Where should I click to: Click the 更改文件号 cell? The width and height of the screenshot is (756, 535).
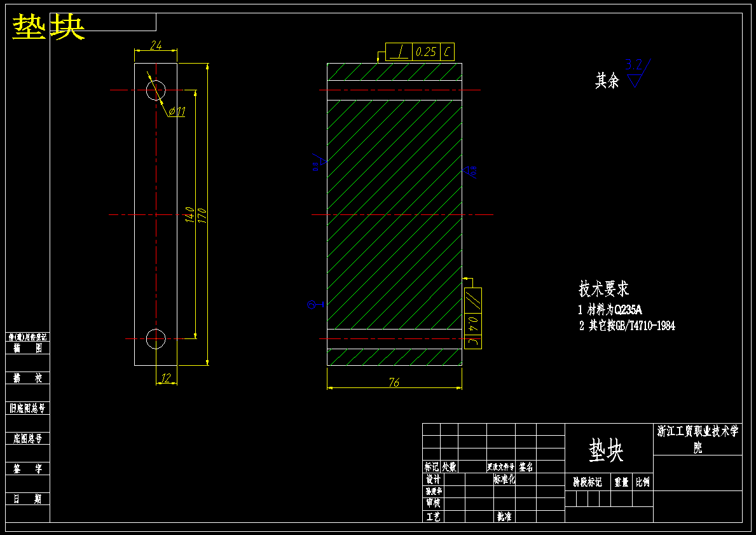click(500, 466)
